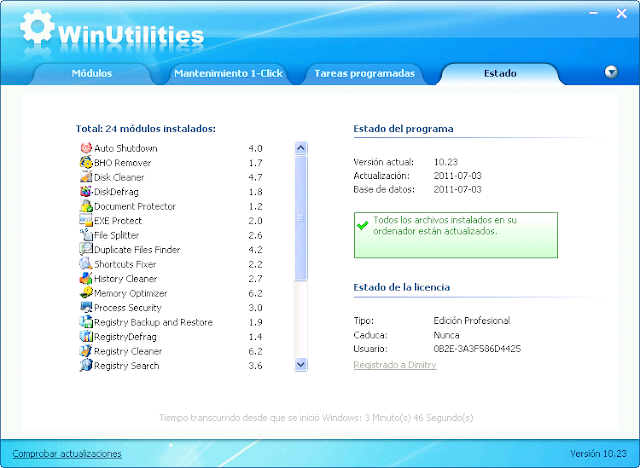Image resolution: width=640 pixels, height=468 pixels.
Task: Select the Registry Search label
Action: (x=127, y=366)
